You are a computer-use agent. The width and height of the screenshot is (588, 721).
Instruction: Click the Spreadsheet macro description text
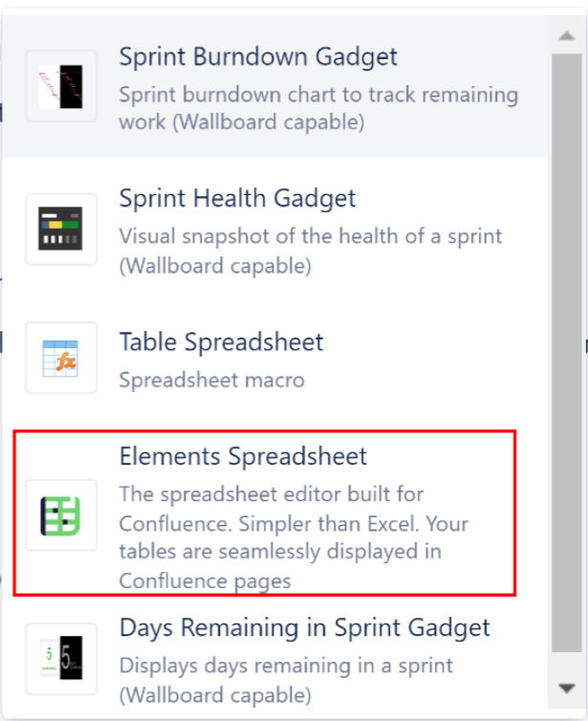coord(211,380)
